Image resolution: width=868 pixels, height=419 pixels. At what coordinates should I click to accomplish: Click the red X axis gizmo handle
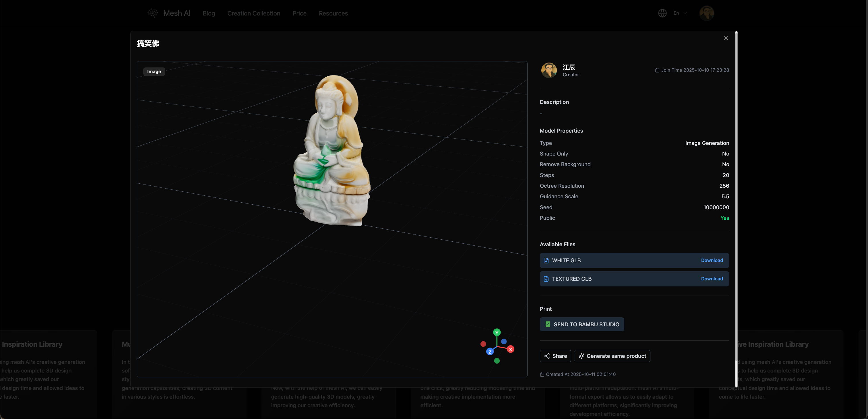coord(510,349)
